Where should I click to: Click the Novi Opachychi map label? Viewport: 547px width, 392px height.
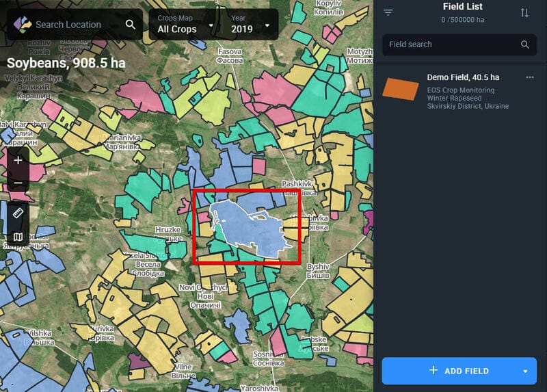point(204,296)
